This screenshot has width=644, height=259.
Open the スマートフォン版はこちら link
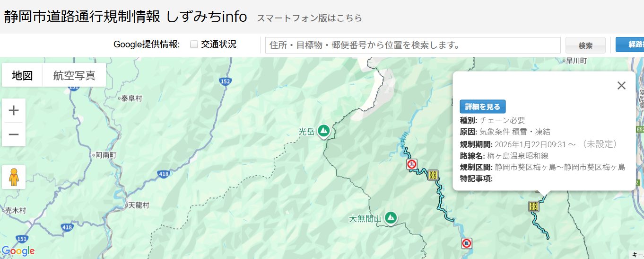[309, 18]
